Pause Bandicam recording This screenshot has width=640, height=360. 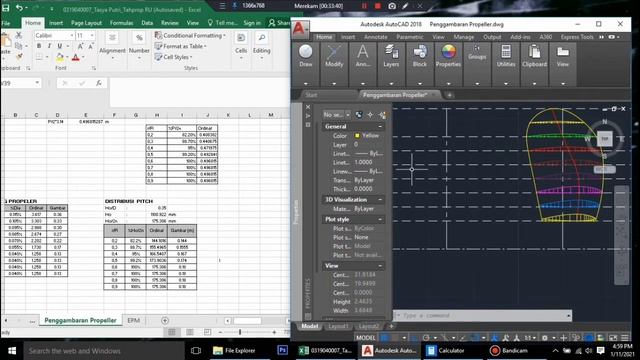(x=364, y=6)
